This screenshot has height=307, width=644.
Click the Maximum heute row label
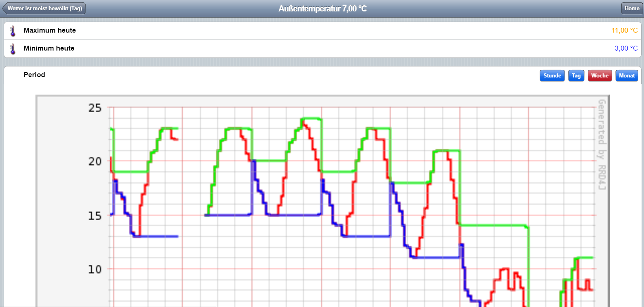click(x=50, y=31)
